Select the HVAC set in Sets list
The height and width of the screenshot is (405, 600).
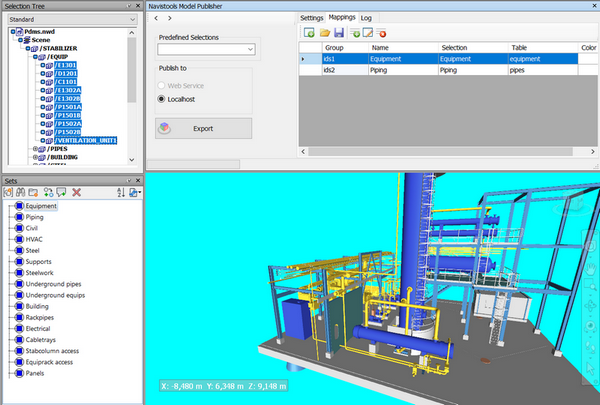click(34, 239)
